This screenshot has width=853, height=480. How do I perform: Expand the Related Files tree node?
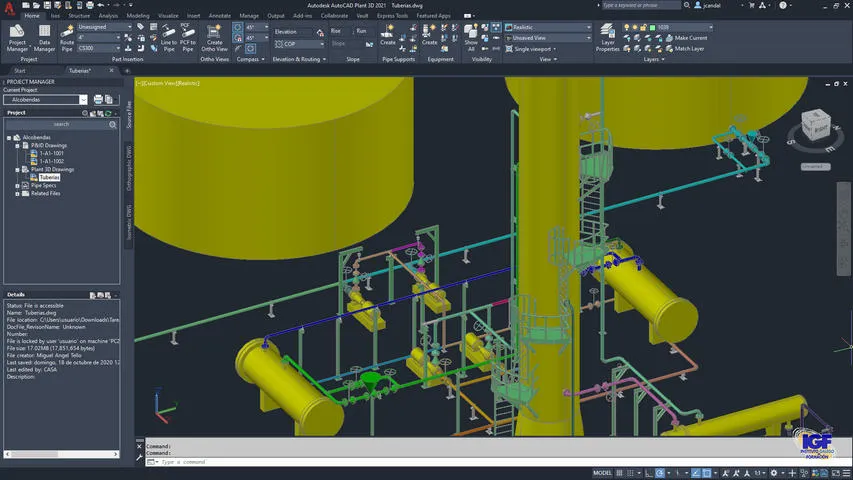click(x=17, y=194)
